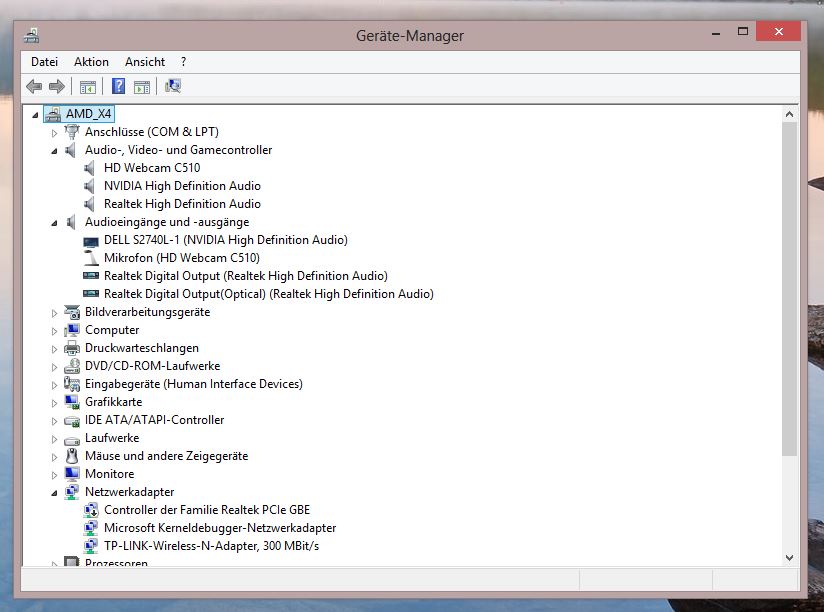The height and width of the screenshot is (612, 824).
Task: Click the drive icon beside Laufwerke
Action: point(72,440)
